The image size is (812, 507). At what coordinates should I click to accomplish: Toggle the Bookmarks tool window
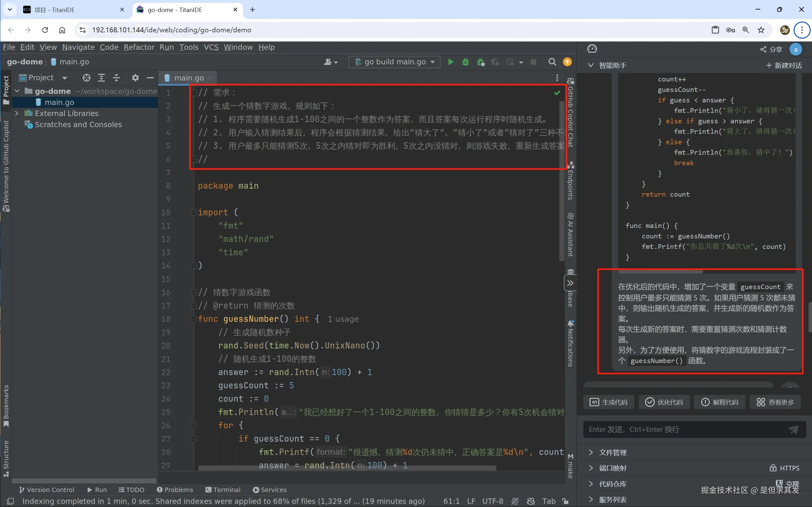coord(6,406)
